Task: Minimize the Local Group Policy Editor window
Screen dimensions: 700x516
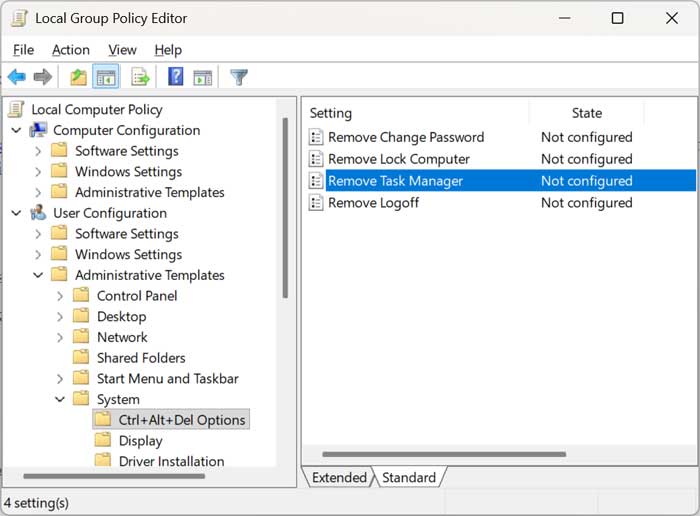Action: pos(565,18)
